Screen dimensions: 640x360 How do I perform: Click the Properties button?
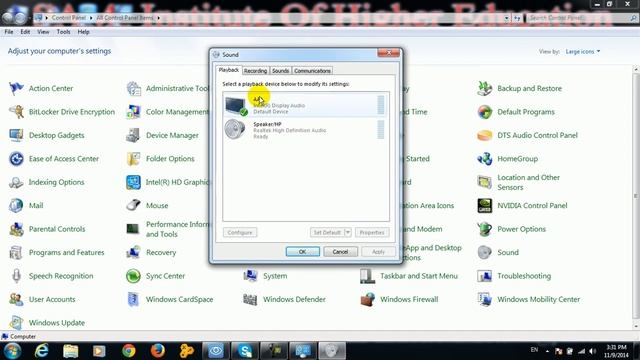372,232
